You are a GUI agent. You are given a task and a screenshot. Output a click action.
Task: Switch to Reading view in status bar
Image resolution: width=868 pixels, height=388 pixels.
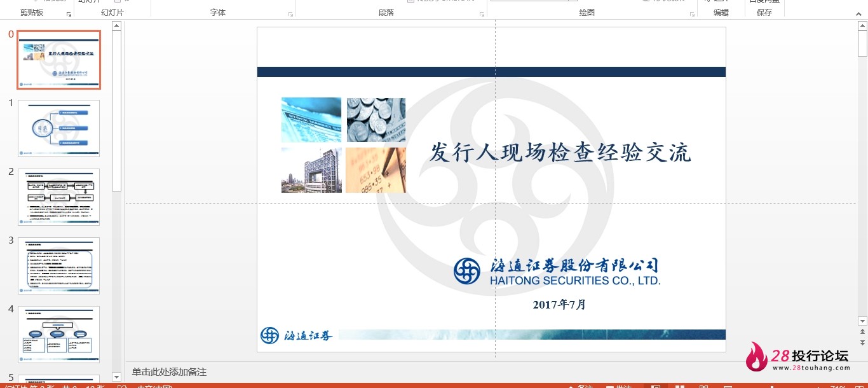click(704, 385)
